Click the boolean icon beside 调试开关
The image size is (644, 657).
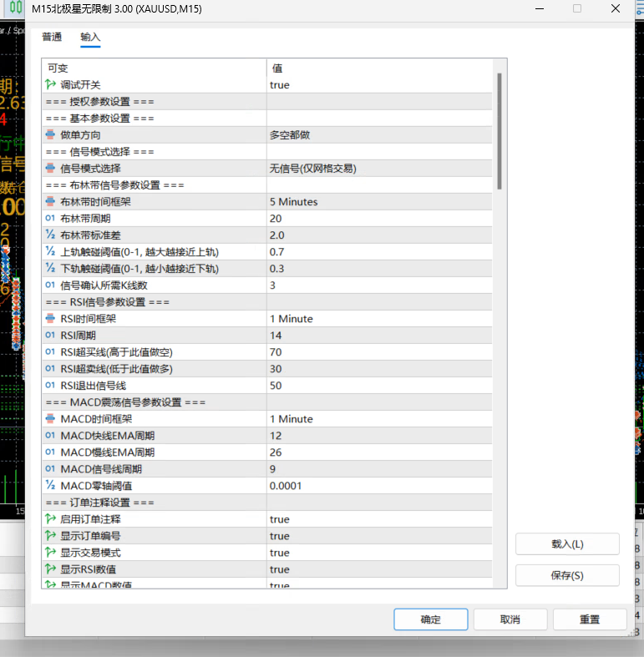pyautogui.click(x=50, y=84)
